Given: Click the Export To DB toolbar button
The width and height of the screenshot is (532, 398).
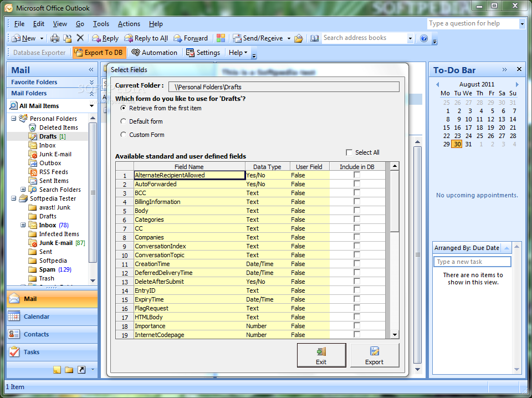Looking at the screenshot, I should tap(98, 53).
